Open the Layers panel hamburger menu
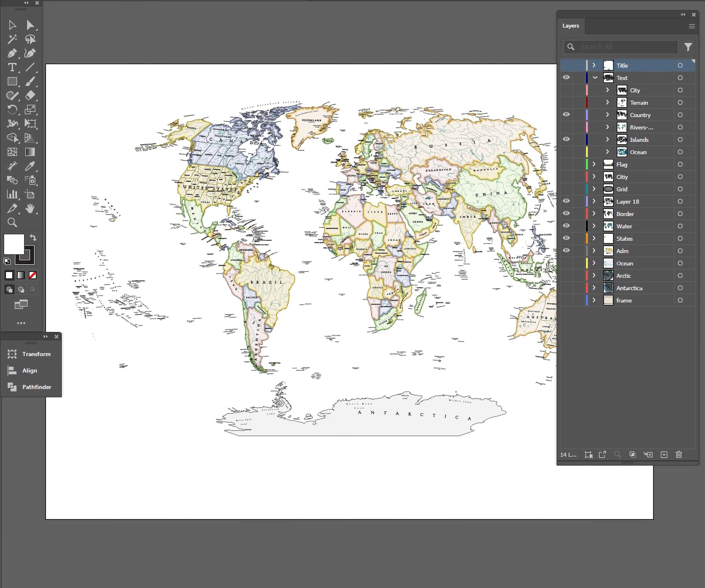The image size is (705, 588). coord(692,26)
